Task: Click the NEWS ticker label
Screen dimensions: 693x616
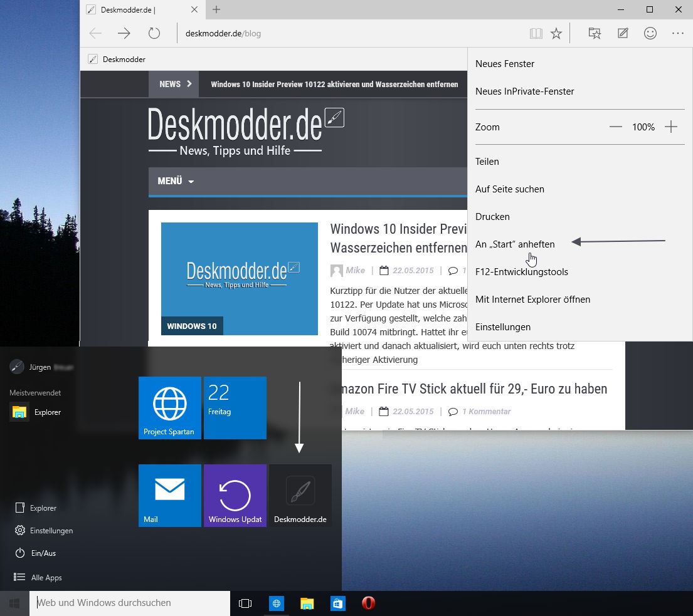Action: pyautogui.click(x=174, y=84)
